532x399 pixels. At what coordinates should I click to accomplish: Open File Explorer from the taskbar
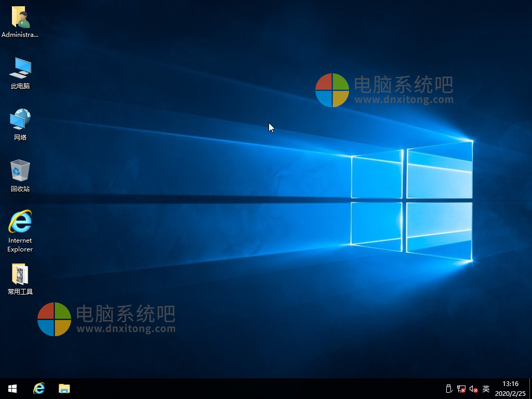pyautogui.click(x=64, y=389)
